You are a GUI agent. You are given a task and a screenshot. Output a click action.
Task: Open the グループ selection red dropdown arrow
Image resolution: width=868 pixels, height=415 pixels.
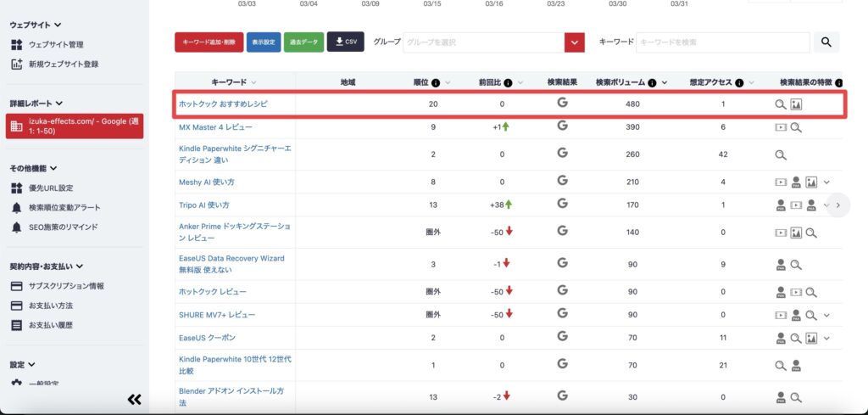tap(575, 42)
